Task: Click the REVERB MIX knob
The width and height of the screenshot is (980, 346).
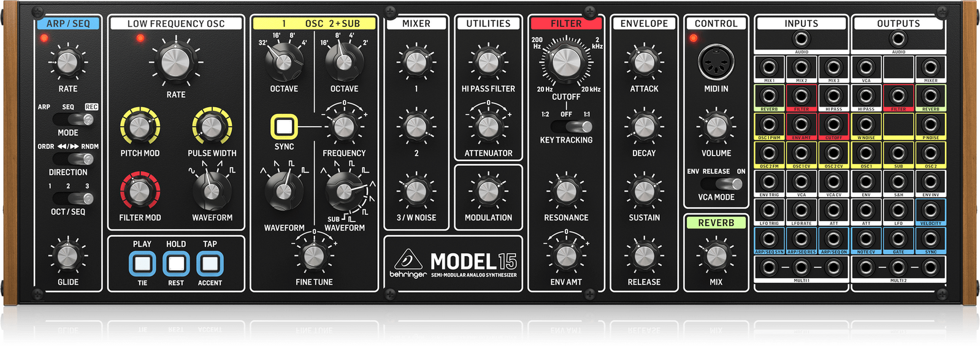Action: tap(716, 256)
